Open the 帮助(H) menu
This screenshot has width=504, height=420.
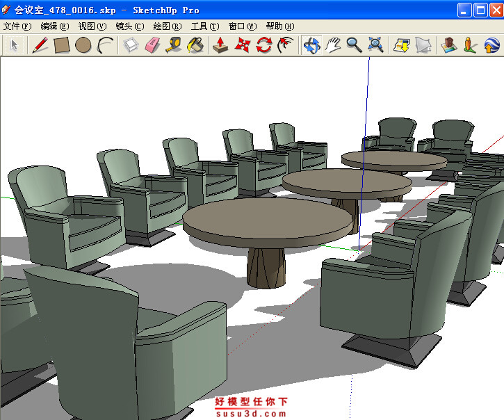pos(280,26)
